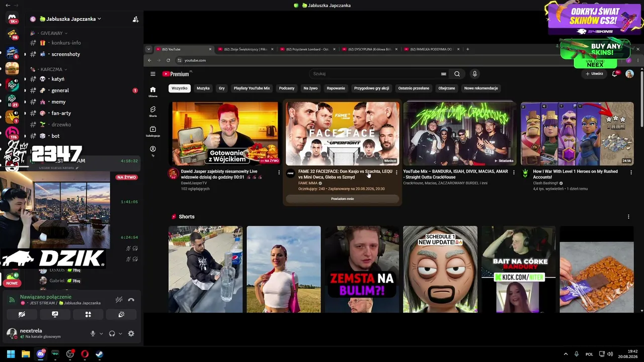Open the You page in YouTube sidebar

(x=153, y=151)
